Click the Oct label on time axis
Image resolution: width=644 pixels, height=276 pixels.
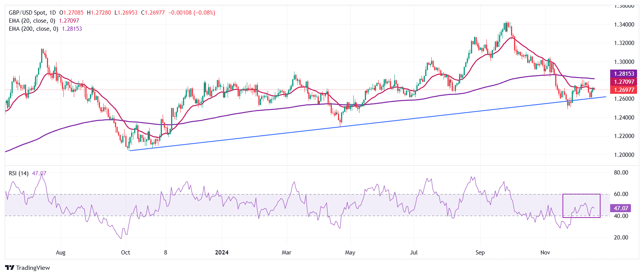125,253
